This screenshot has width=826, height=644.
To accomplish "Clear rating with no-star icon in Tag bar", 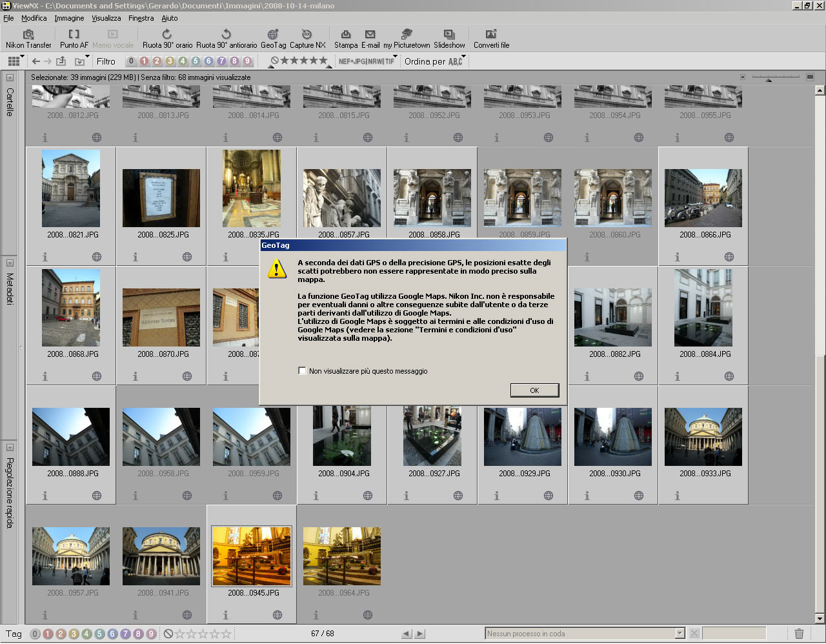I will click(168, 634).
